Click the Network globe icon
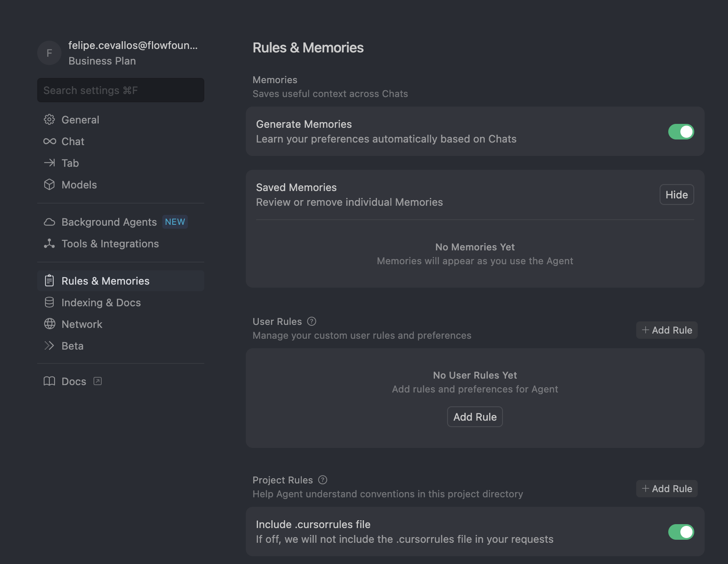The image size is (728, 564). [49, 324]
